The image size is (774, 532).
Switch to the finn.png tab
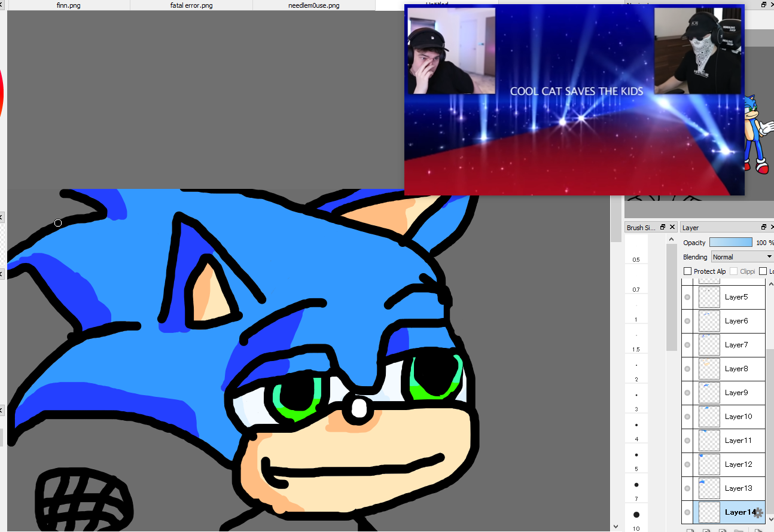tap(69, 5)
